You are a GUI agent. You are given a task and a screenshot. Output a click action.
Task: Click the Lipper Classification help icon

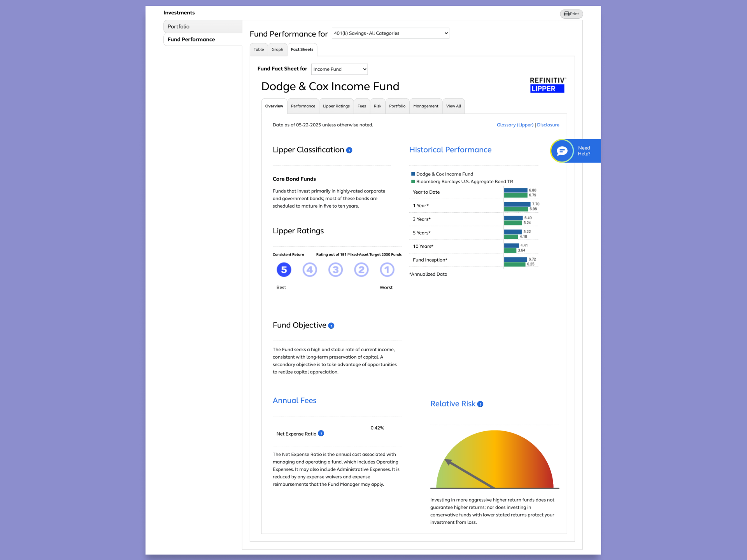[x=349, y=150]
